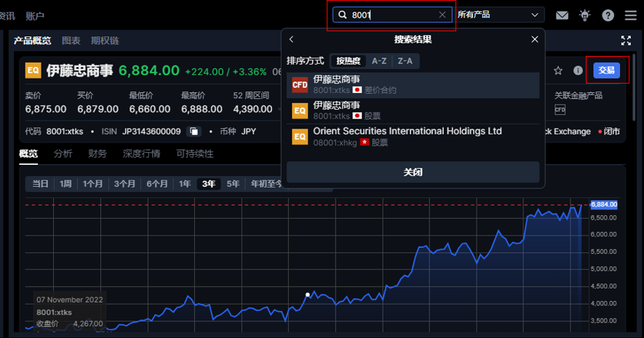This screenshot has width=644, height=338.
Task: Go back in search results panel
Action: tap(292, 39)
